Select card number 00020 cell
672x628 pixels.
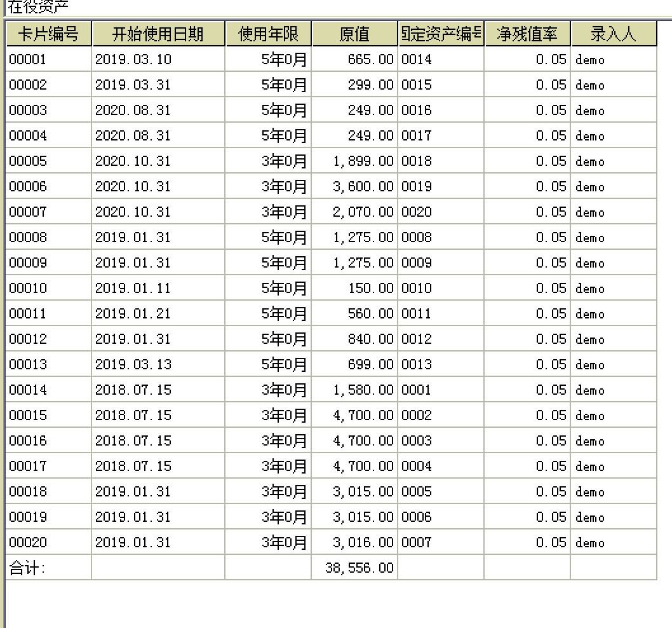coord(48,542)
